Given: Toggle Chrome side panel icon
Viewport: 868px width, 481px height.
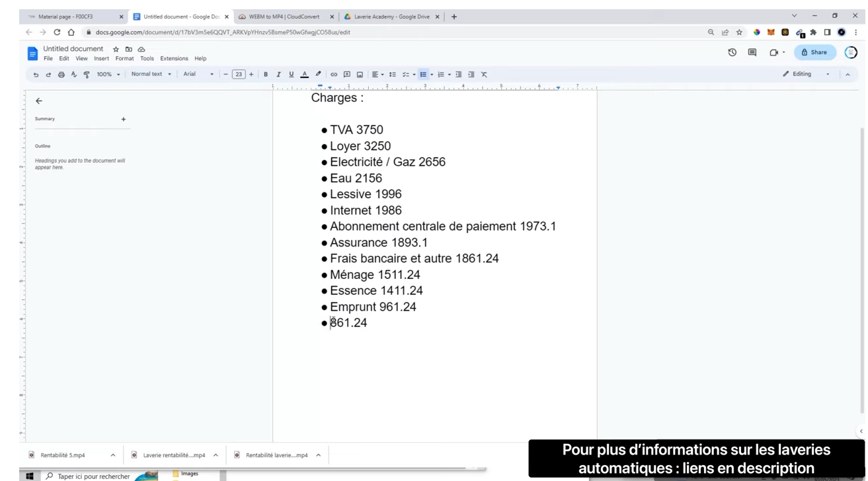Looking at the screenshot, I should click(827, 32).
